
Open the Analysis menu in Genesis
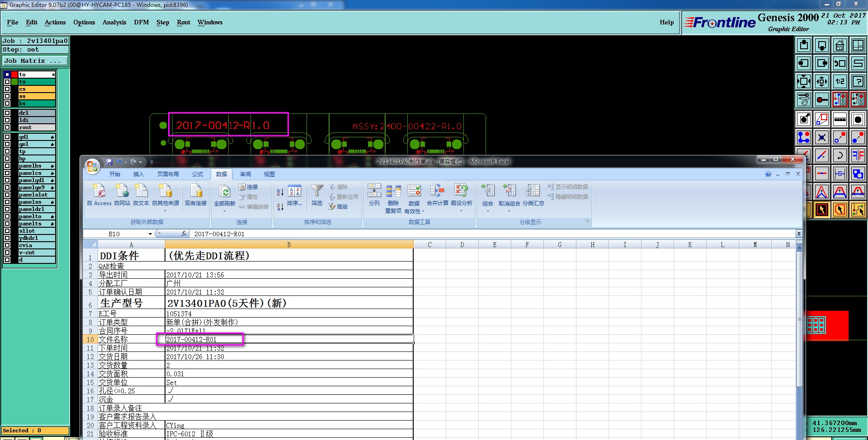coord(114,22)
